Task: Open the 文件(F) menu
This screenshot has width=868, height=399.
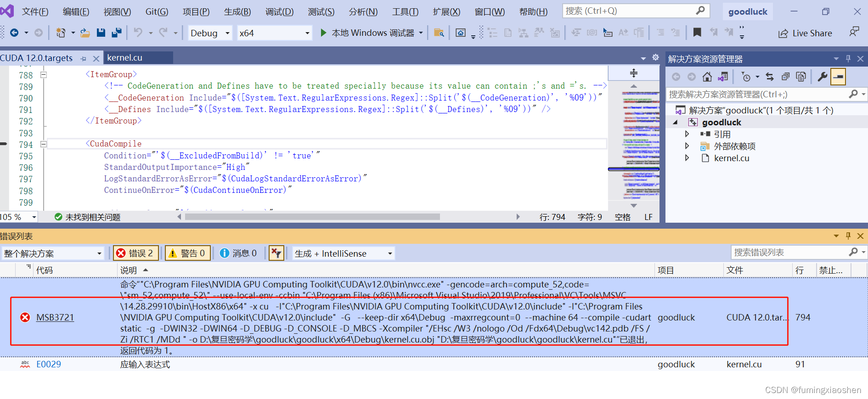Action: coord(35,11)
